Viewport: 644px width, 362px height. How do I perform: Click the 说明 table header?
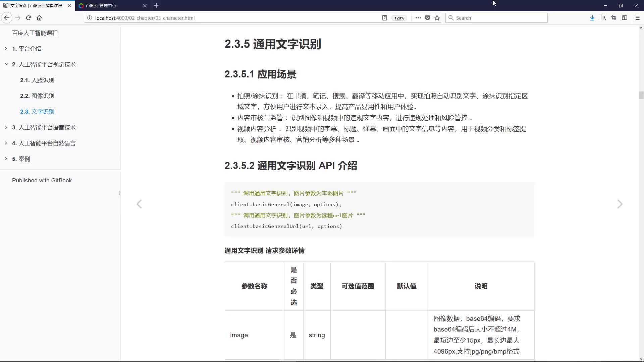coord(481,286)
